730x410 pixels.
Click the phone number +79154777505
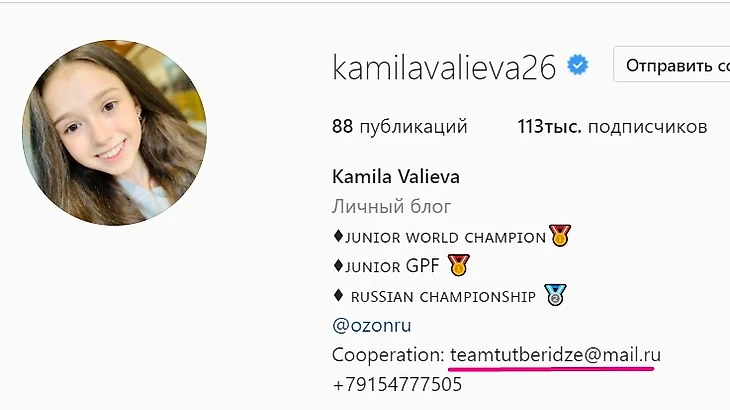point(397,384)
